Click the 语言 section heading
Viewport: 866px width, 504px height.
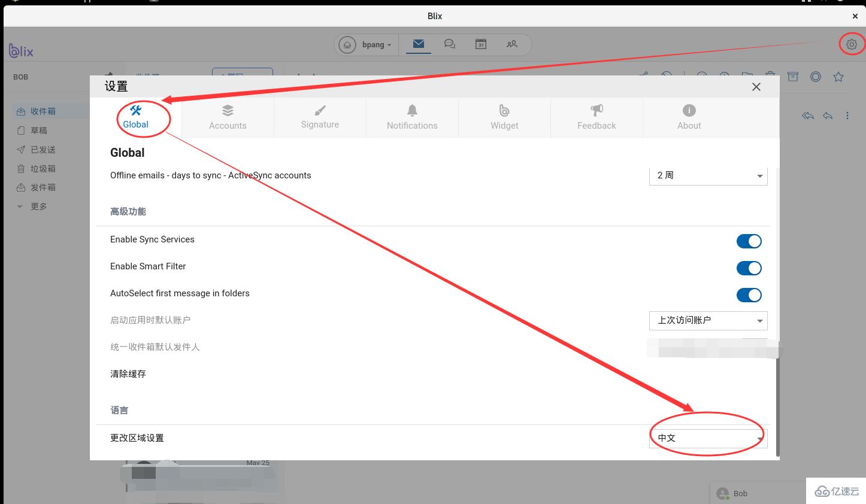click(119, 410)
